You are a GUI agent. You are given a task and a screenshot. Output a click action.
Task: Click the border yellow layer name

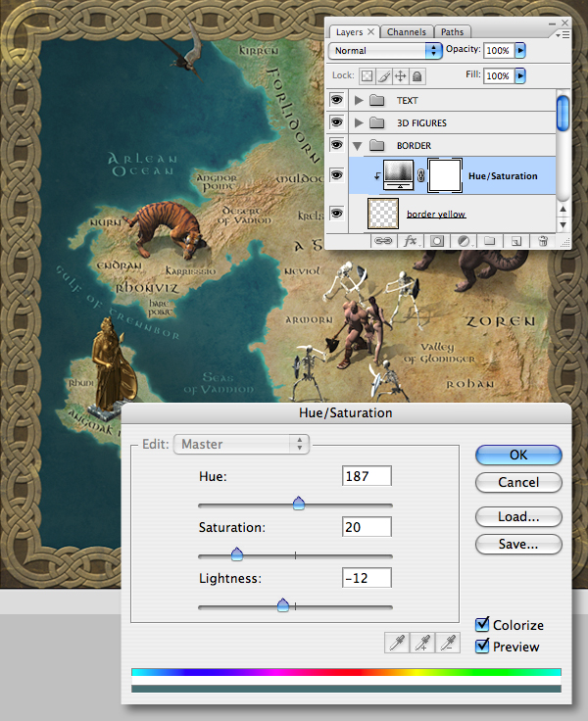[436, 215]
